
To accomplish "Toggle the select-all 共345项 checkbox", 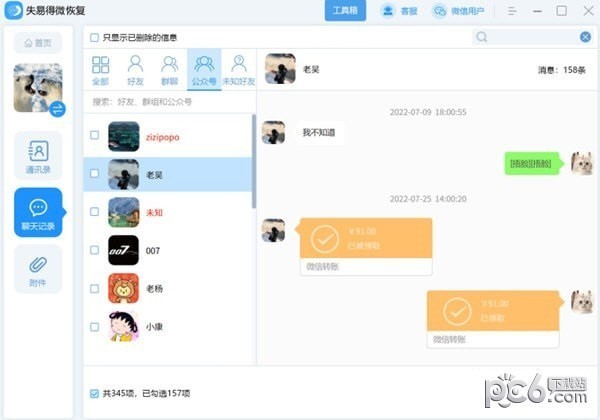I will coord(94,393).
